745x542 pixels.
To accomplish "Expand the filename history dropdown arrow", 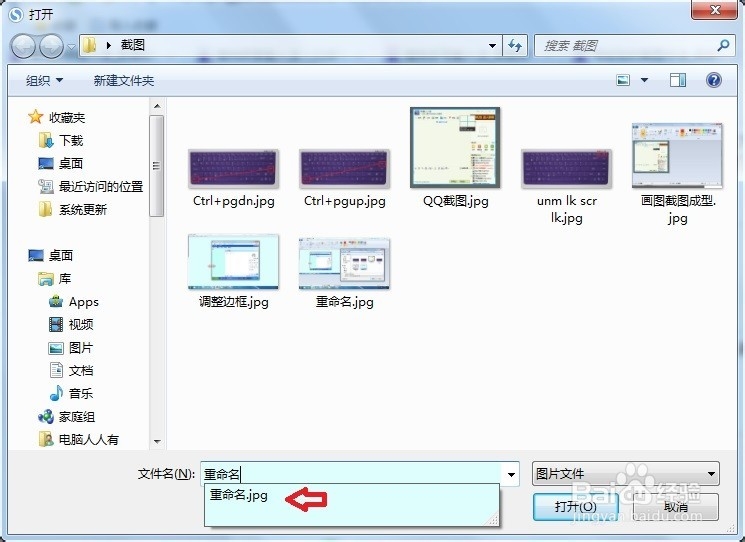I will 511,474.
